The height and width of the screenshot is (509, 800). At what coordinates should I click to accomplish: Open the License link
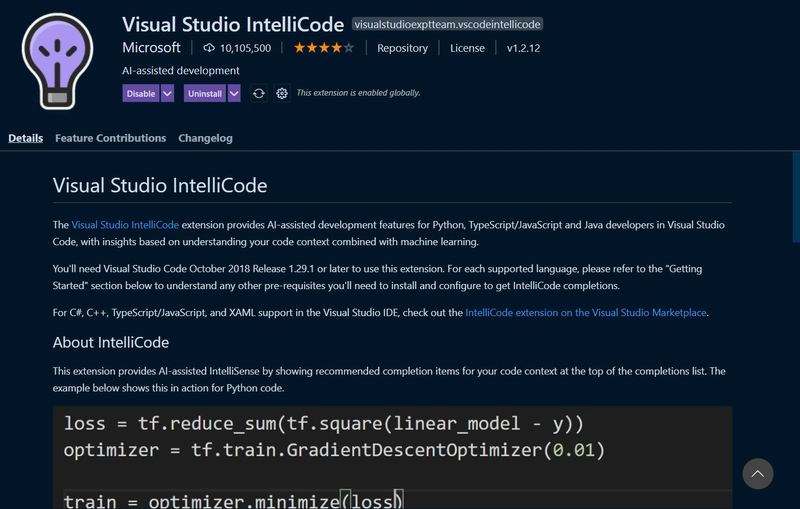[467, 48]
